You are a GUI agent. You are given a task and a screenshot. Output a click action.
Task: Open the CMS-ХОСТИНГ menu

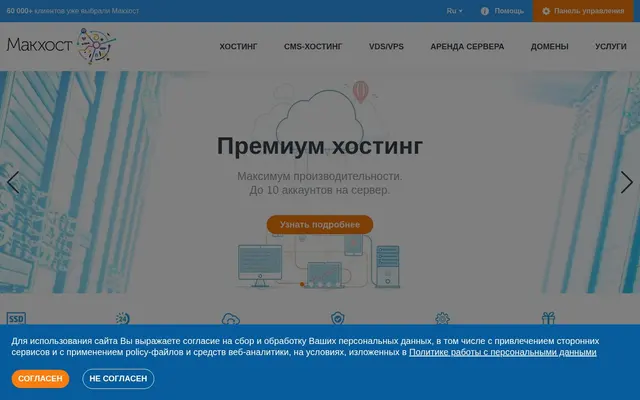[x=313, y=47]
